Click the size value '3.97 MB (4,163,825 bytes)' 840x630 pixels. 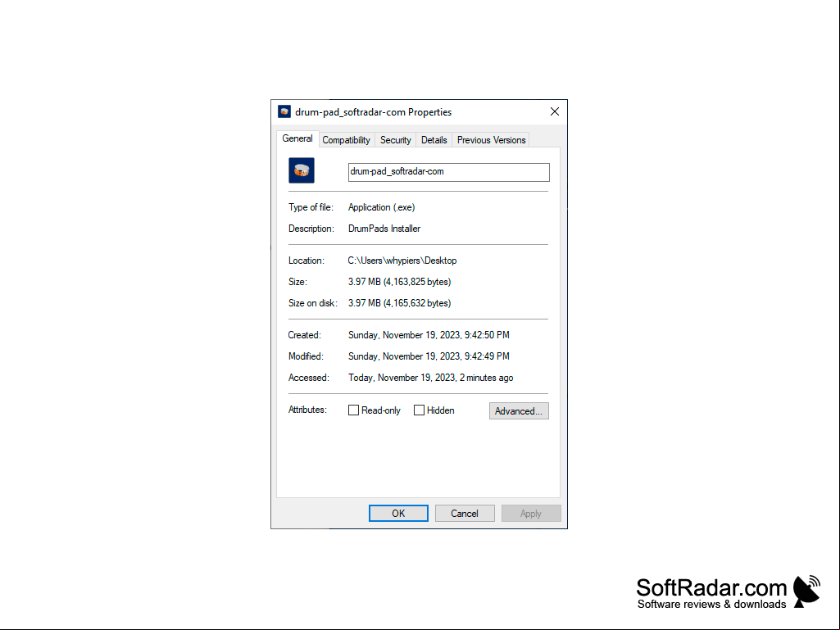click(400, 282)
